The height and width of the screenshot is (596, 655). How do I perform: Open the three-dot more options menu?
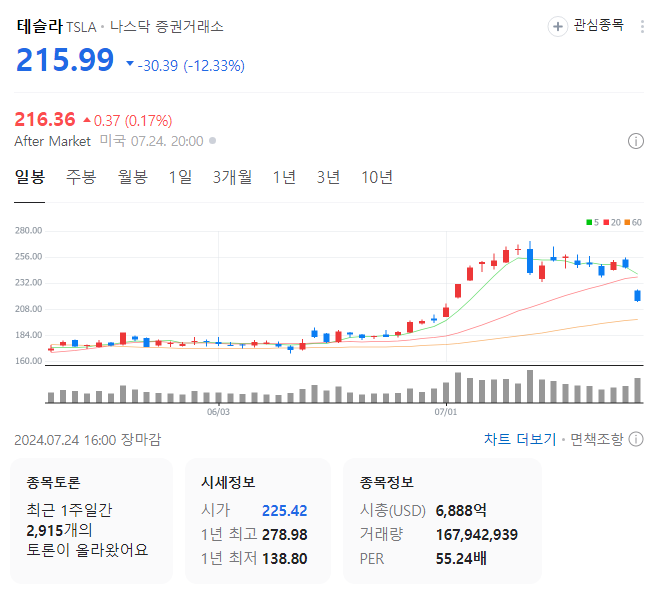(642, 26)
